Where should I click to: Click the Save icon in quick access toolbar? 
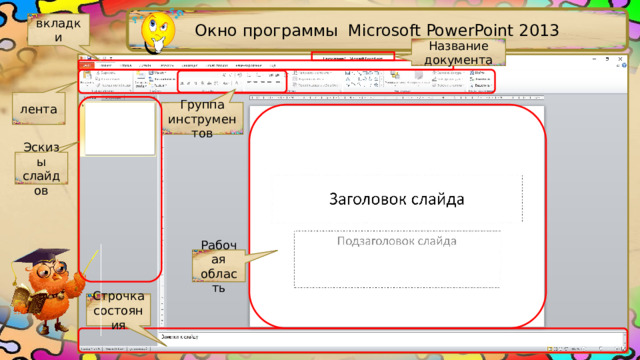pyautogui.click(x=89, y=58)
